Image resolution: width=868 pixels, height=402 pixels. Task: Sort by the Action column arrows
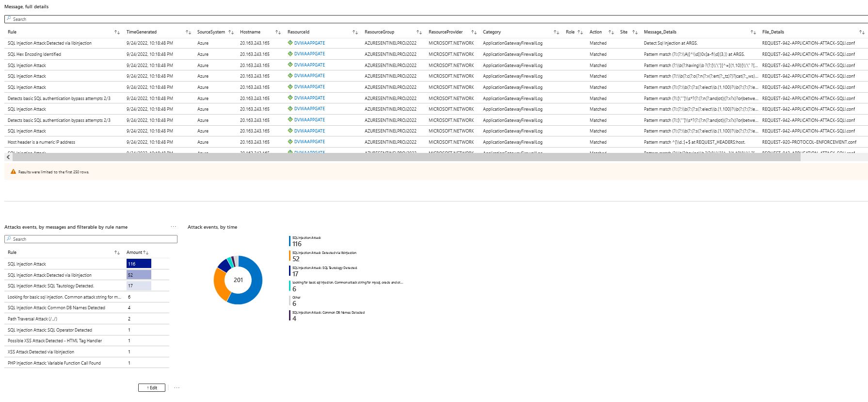pos(611,32)
